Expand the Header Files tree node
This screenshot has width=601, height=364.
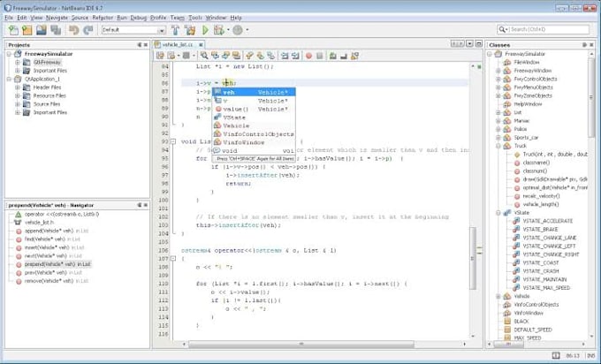click(x=17, y=87)
